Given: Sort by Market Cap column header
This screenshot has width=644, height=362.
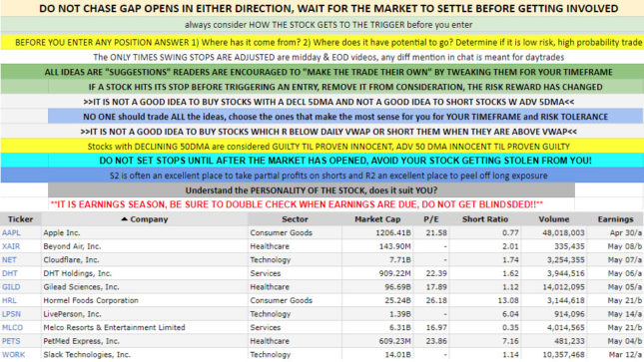Looking at the screenshot, I should pos(377,219).
